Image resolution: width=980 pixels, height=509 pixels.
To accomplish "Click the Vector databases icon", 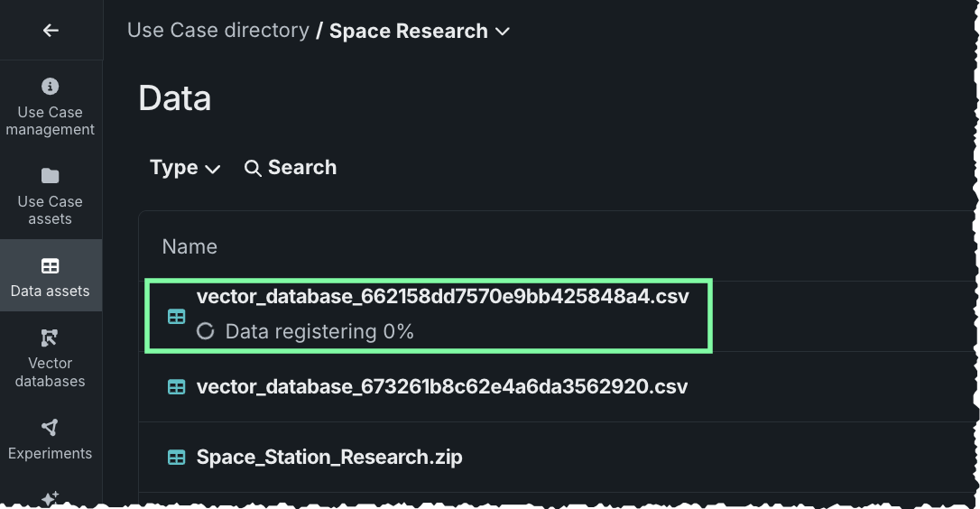I will (51, 338).
